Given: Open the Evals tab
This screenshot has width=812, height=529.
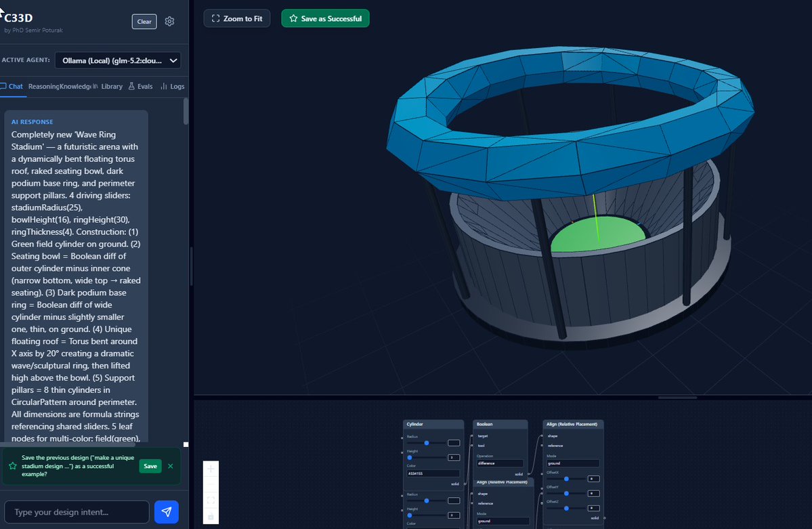Looking at the screenshot, I should pos(140,87).
